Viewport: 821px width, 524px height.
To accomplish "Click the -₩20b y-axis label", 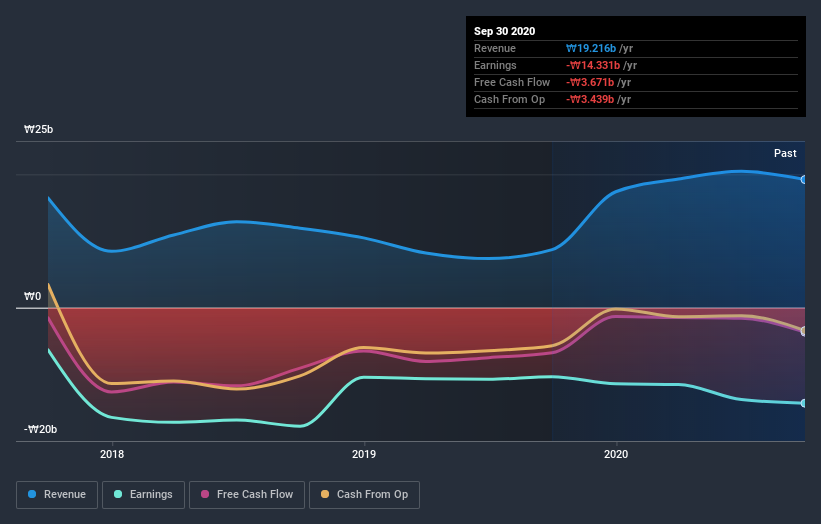I will point(40,429).
